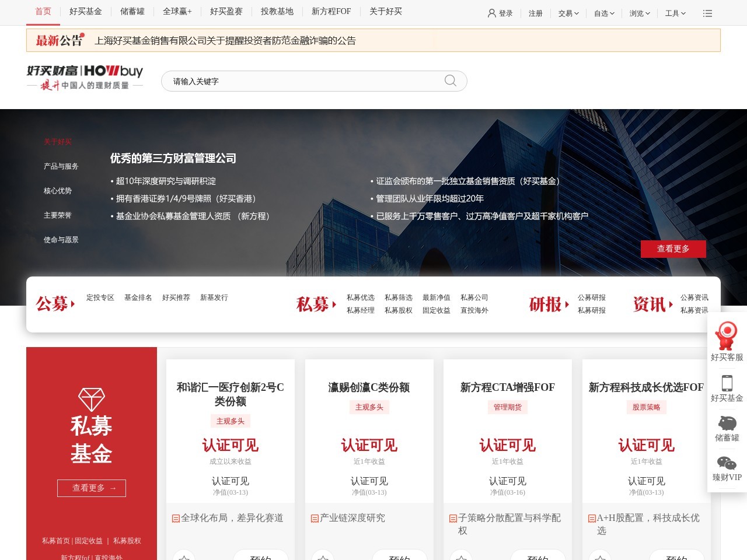
Task: Click the search magnifier icon
Action: [x=449, y=81]
